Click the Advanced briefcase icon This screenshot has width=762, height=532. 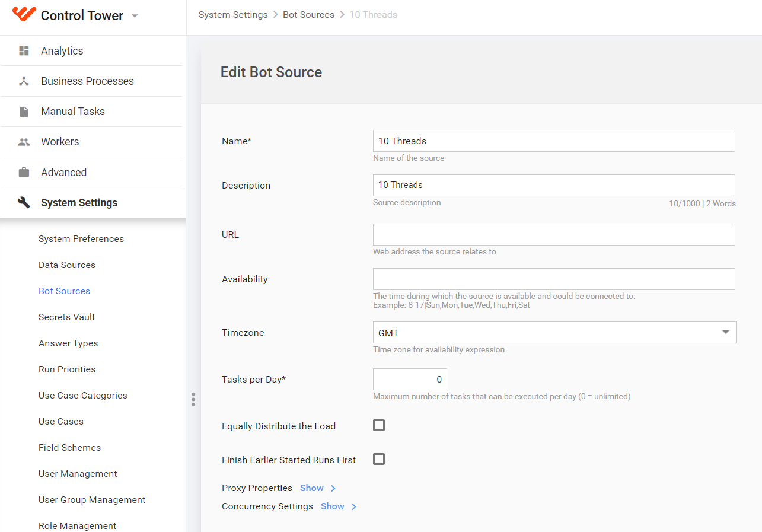click(x=24, y=172)
